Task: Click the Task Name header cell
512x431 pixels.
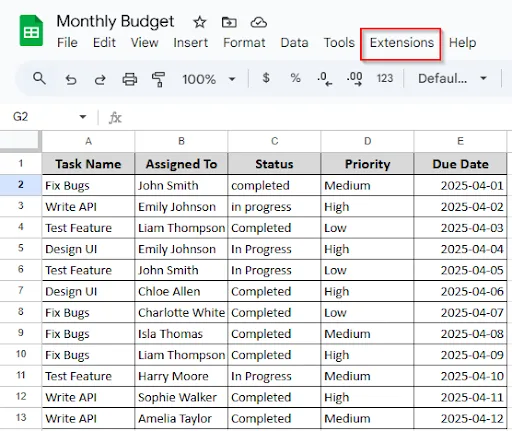Action: coord(88,164)
